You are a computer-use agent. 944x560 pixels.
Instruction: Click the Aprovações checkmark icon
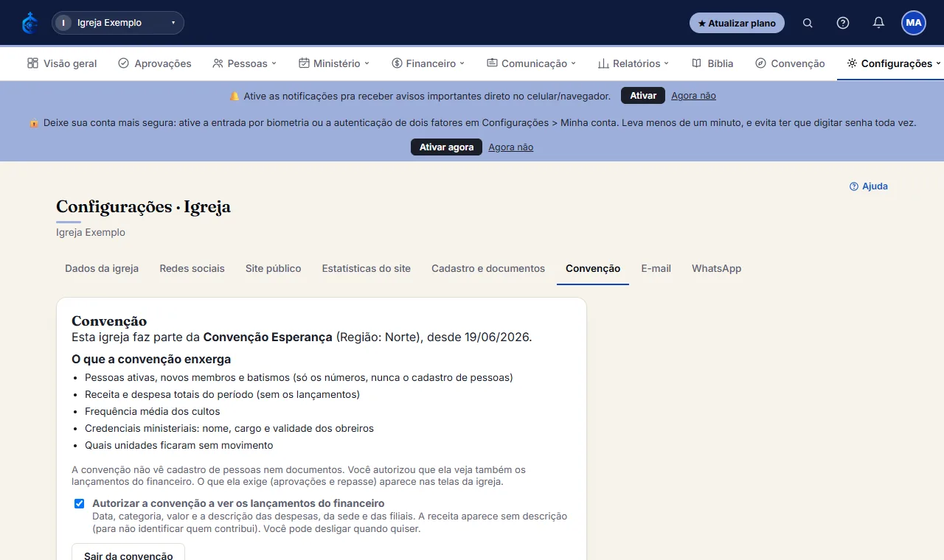coord(123,63)
